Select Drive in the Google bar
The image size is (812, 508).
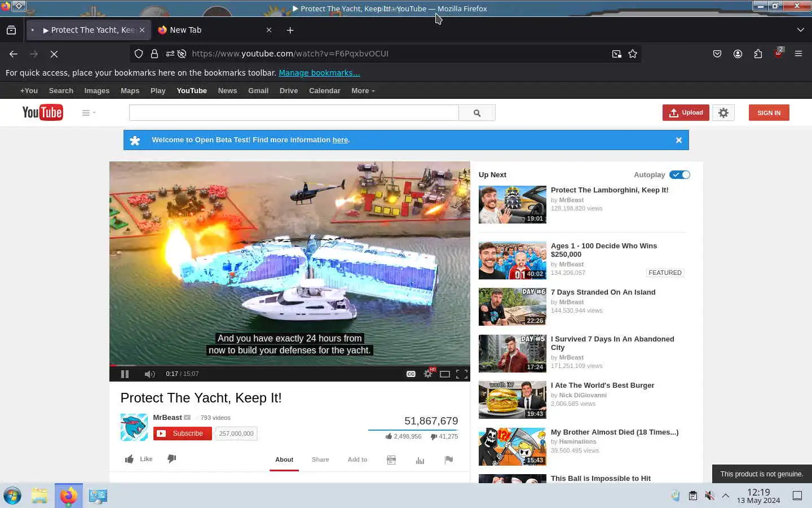(x=289, y=90)
